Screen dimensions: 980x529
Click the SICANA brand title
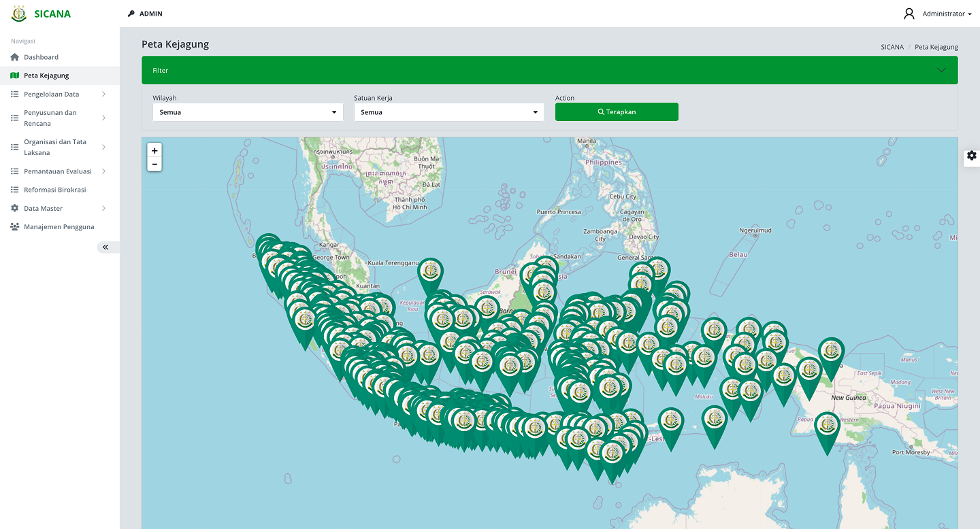pyautogui.click(x=52, y=14)
